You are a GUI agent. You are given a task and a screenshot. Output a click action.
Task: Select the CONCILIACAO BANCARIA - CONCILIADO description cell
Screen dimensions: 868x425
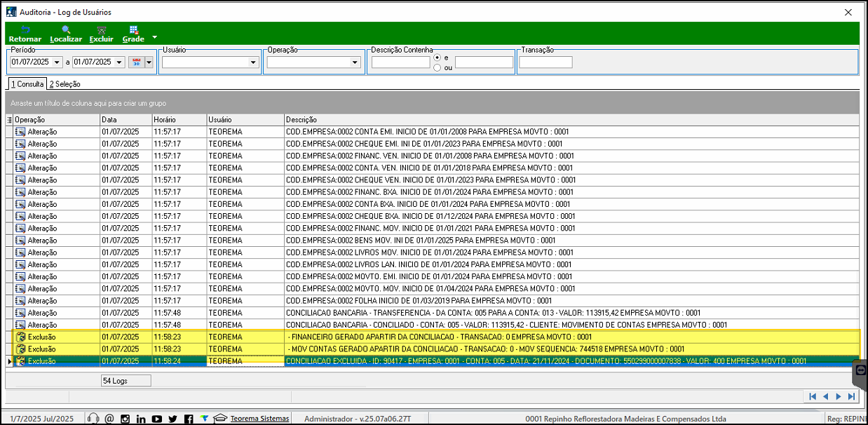tap(571, 325)
